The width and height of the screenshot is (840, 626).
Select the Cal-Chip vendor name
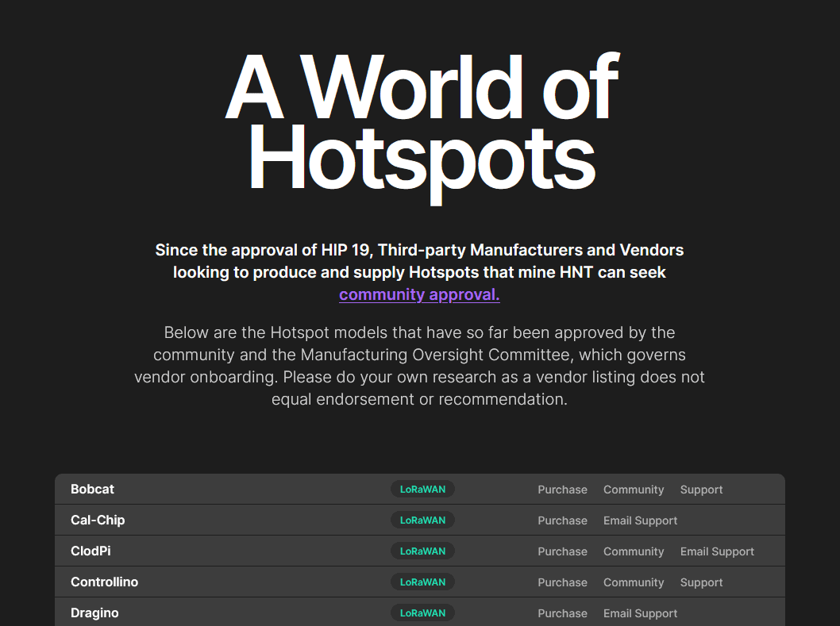click(x=98, y=520)
